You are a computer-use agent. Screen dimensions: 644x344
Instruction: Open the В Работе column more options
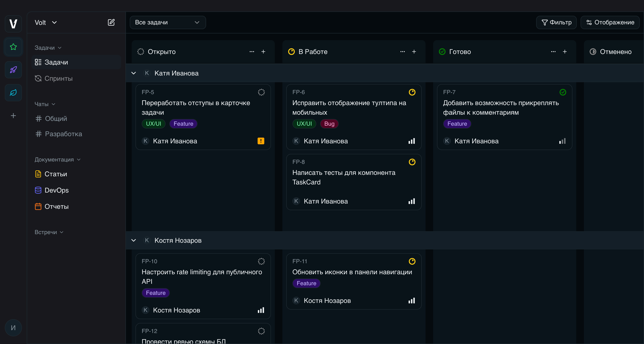click(403, 52)
